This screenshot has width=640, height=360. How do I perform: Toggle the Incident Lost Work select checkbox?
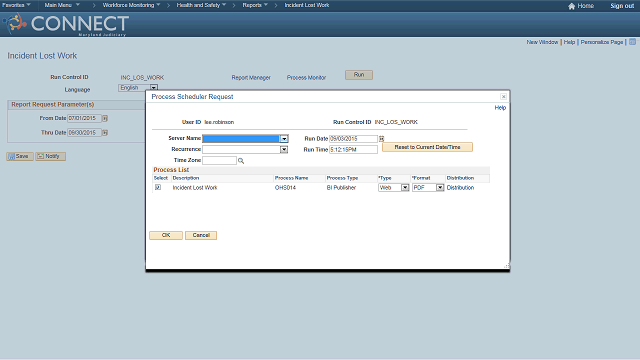(158, 187)
